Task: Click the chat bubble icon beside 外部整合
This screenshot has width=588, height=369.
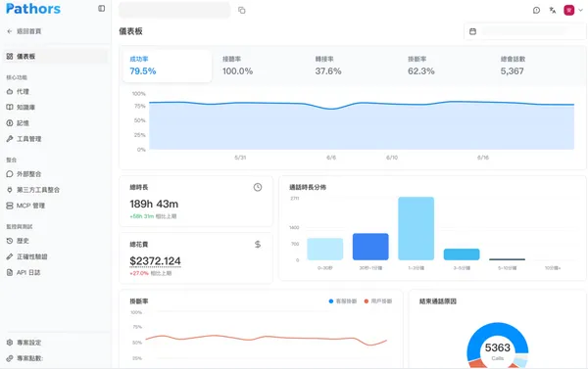Action: [x=10, y=174]
